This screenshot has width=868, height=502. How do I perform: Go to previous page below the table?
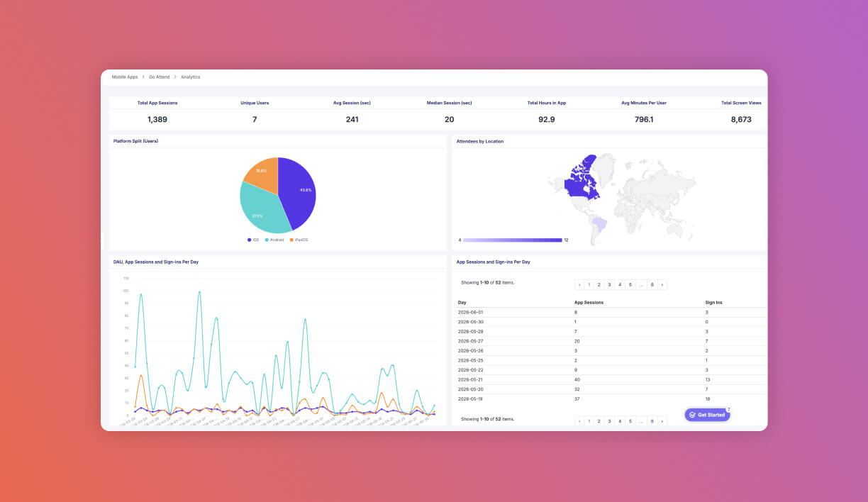coord(579,421)
